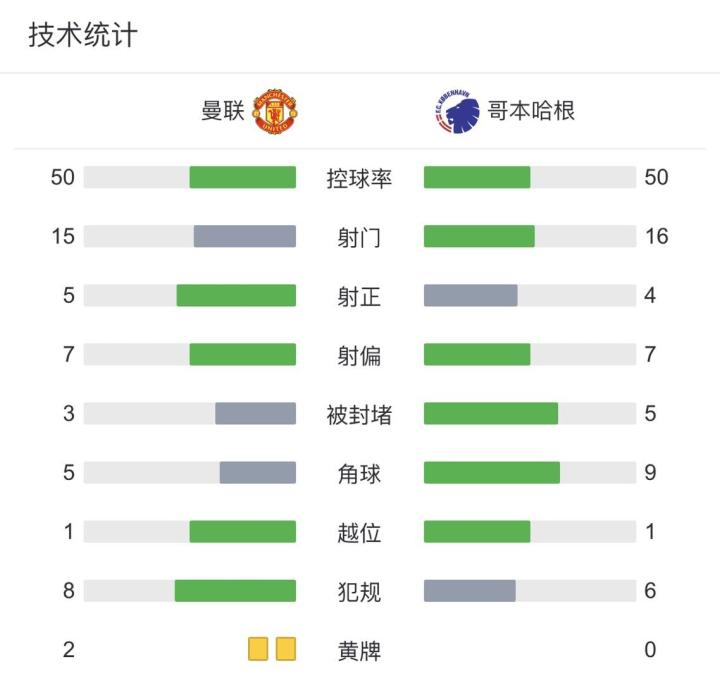Click the 射正 shots on target label
The height and width of the screenshot is (683, 720).
[x=359, y=297]
